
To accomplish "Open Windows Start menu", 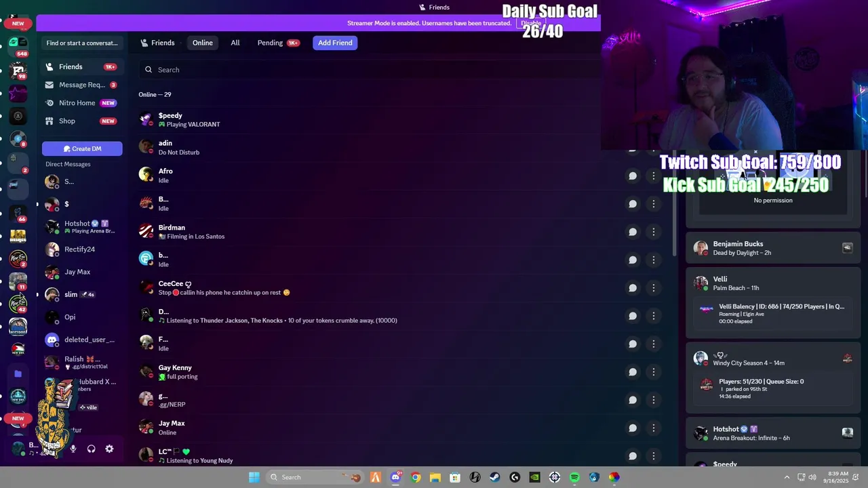I will coord(254,477).
